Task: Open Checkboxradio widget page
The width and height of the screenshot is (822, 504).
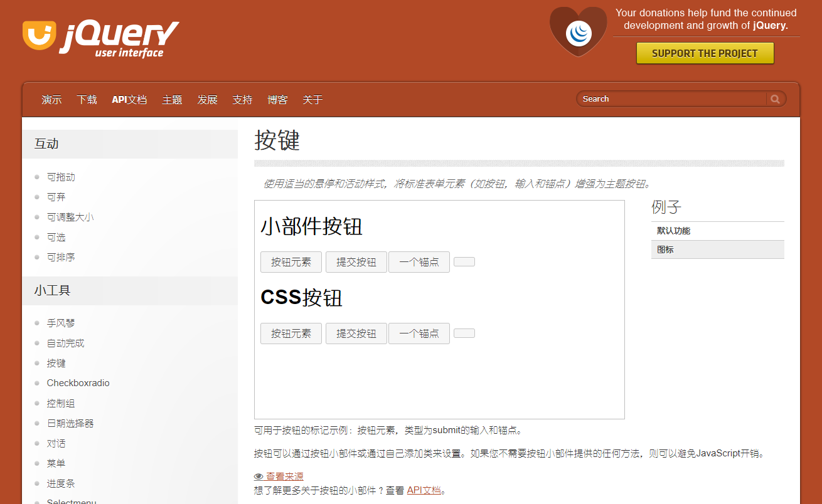Action: pyautogui.click(x=78, y=383)
